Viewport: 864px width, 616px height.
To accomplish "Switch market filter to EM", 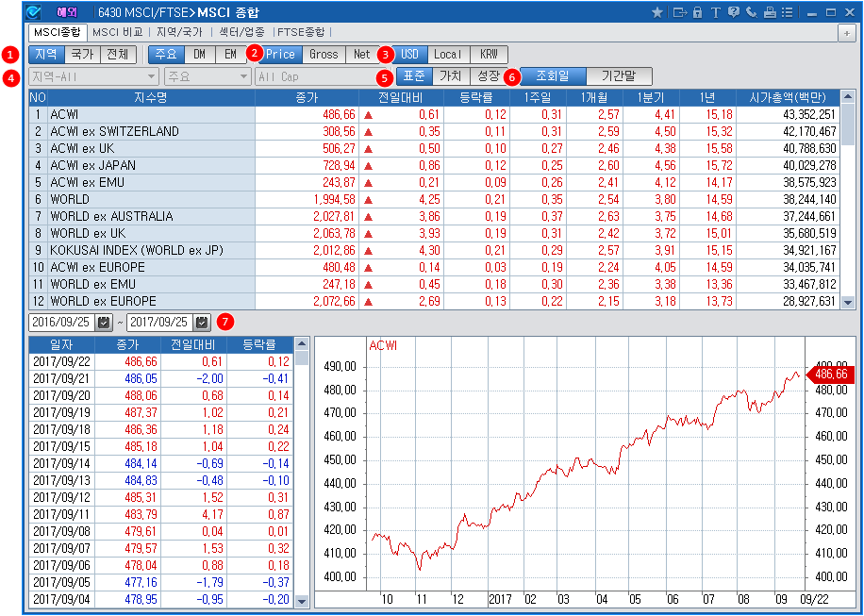I will (x=230, y=55).
